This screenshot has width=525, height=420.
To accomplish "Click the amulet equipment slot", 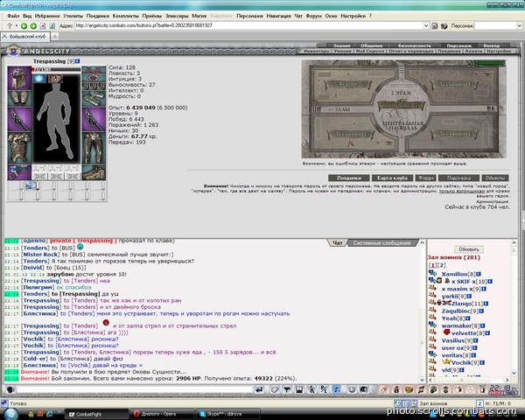I will (x=94, y=78).
